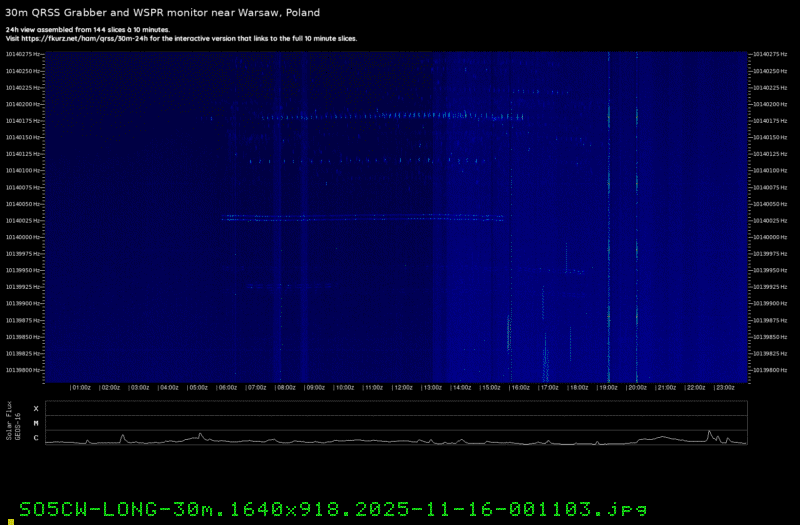Click the X class solar flux label
This screenshot has width=800, height=525.
coord(36,409)
